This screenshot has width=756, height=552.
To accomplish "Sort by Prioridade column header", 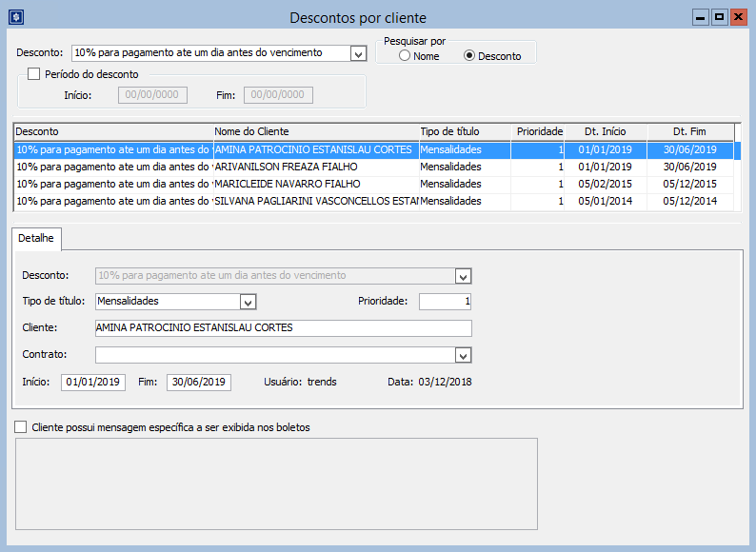I will [539, 131].
